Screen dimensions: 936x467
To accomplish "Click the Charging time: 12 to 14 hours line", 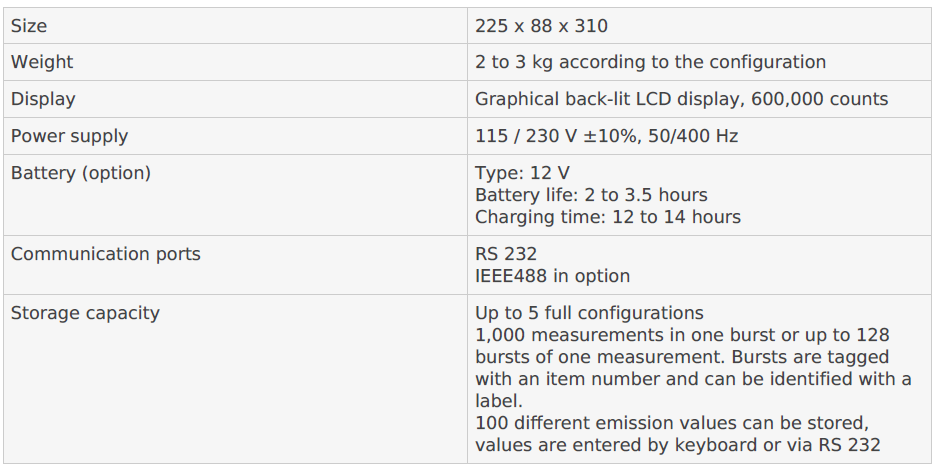I will [x=608, y=217].
